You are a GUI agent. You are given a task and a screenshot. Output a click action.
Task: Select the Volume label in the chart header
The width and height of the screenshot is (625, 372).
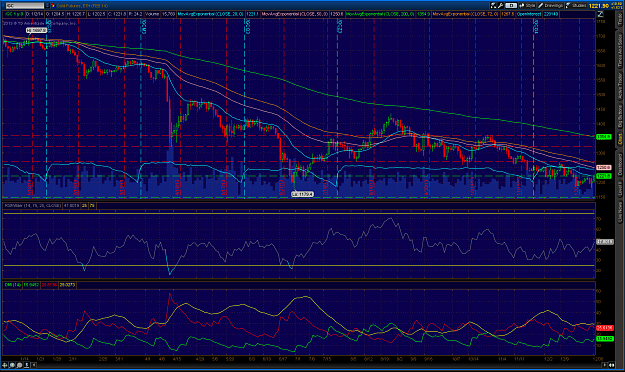coord(152,14)
